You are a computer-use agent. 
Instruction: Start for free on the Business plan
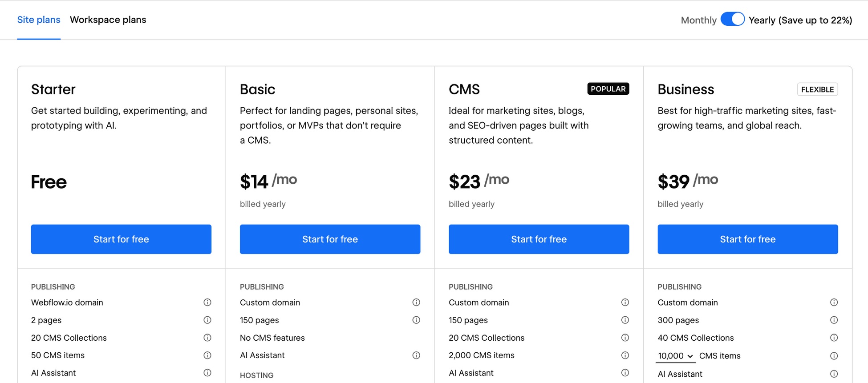click(x=747, y=239)
